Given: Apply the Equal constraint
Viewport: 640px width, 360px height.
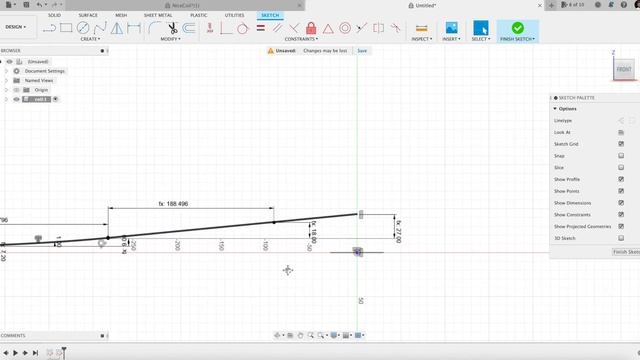Looking at the screenshot, I should coord(260,28).
